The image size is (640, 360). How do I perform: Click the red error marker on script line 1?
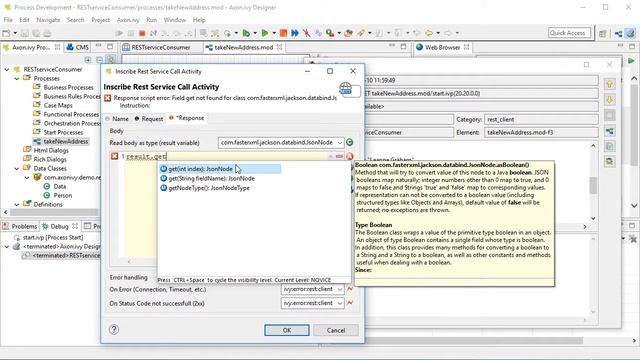[114, 156]
